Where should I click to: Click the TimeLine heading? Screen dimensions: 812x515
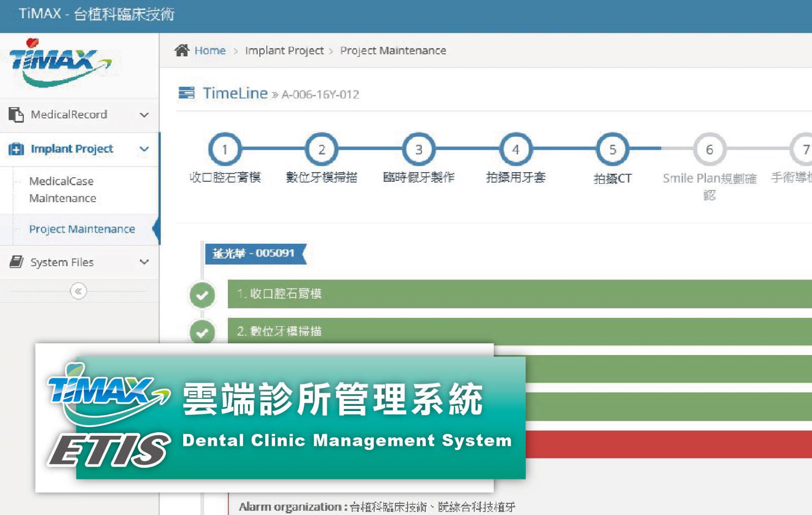click(x=235, y=93)
